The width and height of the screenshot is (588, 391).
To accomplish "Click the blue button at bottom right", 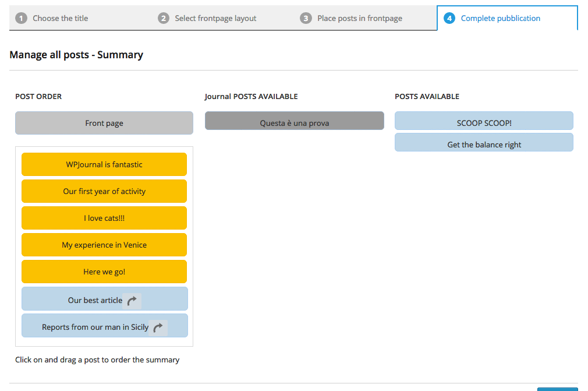I will tap(557, 389).
